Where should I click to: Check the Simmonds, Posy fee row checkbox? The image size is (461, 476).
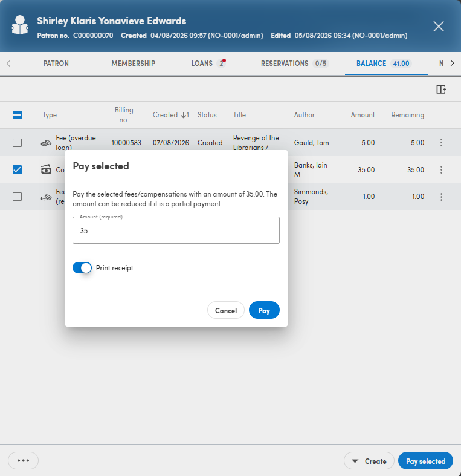click(18, 197)
